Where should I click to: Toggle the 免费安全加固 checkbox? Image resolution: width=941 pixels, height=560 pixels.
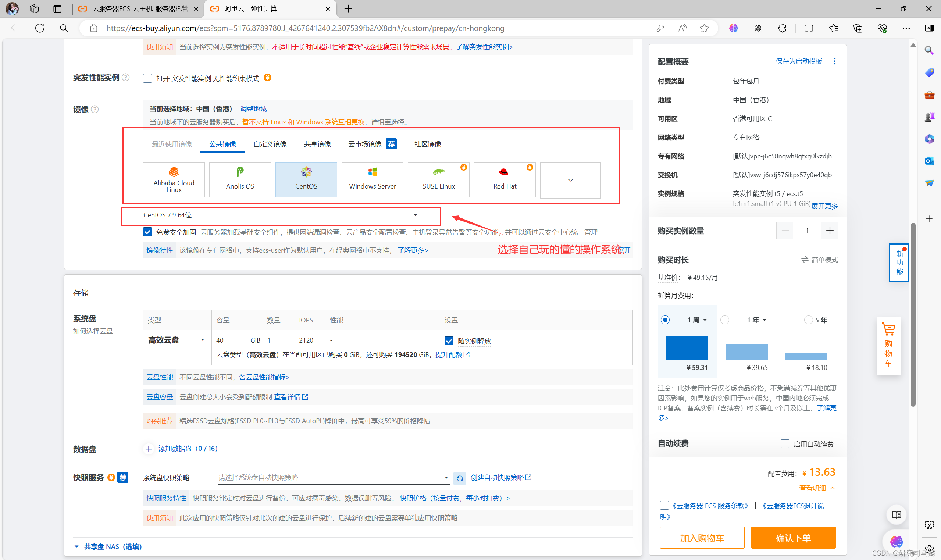148,231
